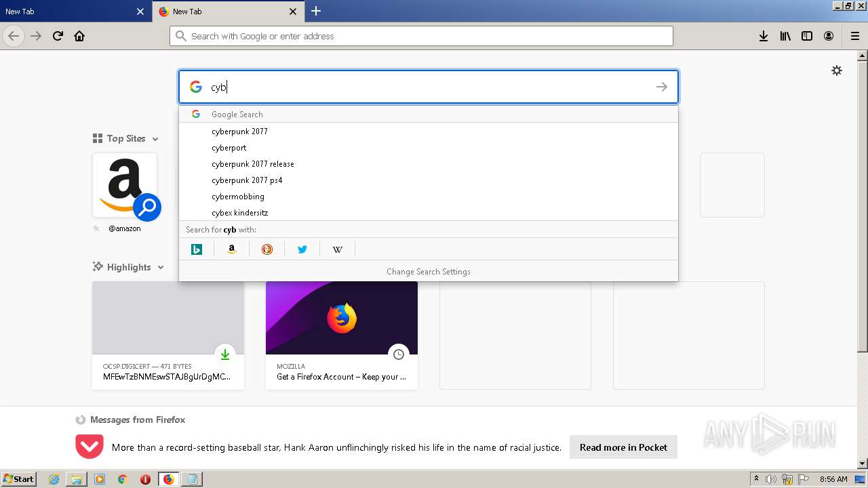Switch to the first New Tab tab
Screen dimensions: 868x488
[75, 12]
